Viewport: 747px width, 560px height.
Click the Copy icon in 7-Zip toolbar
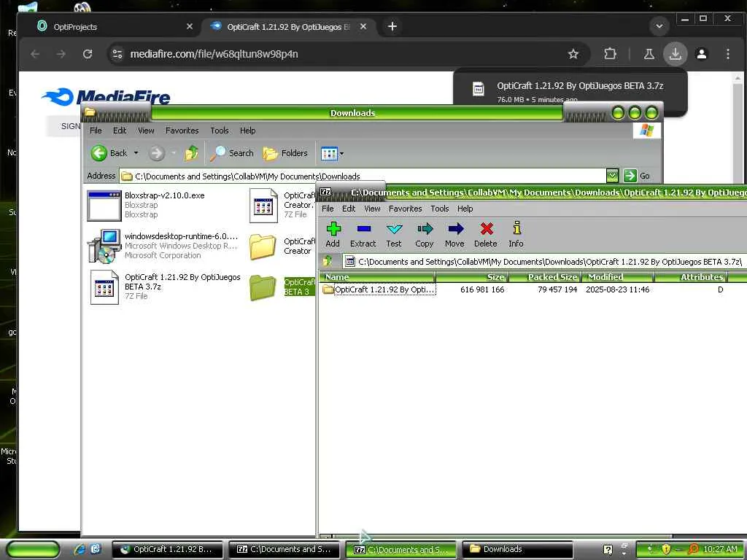pos(425,235)
